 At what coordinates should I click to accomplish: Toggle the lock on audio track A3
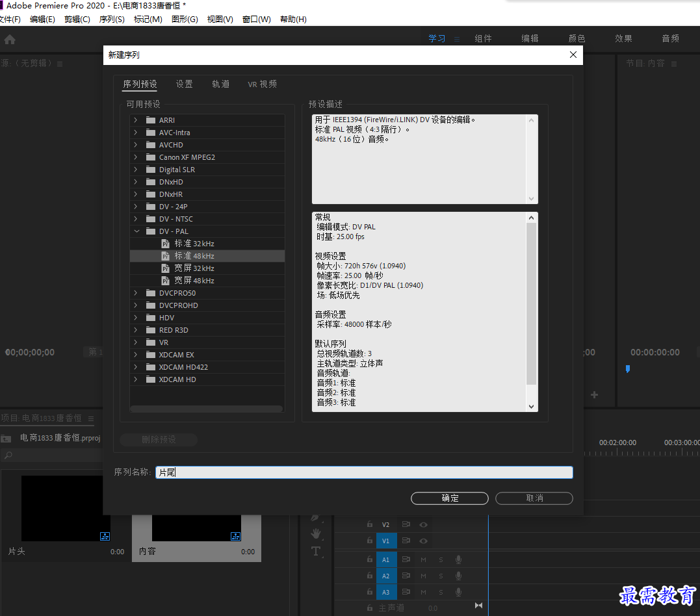point(370,592)
